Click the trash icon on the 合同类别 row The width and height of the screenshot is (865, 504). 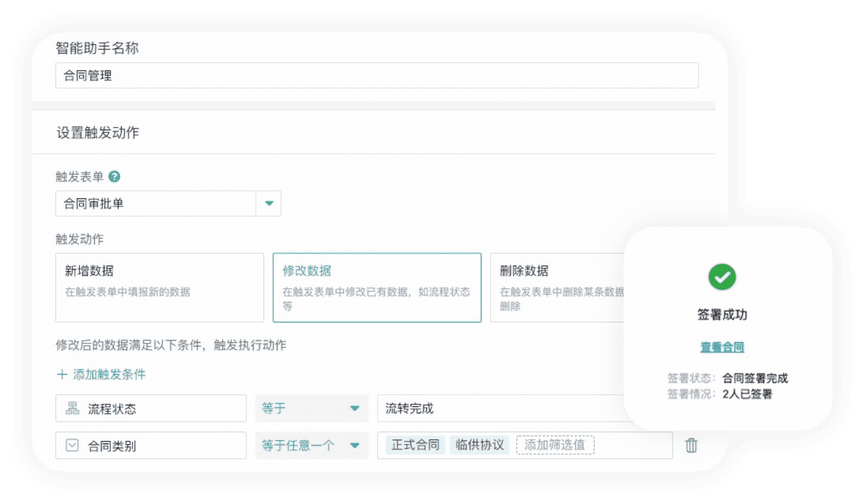point(691,445)
